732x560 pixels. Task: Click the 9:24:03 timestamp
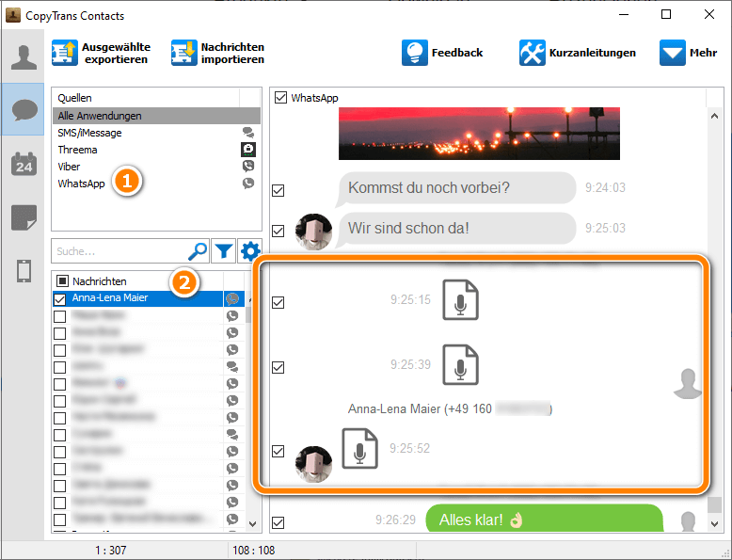click(605, 187)
